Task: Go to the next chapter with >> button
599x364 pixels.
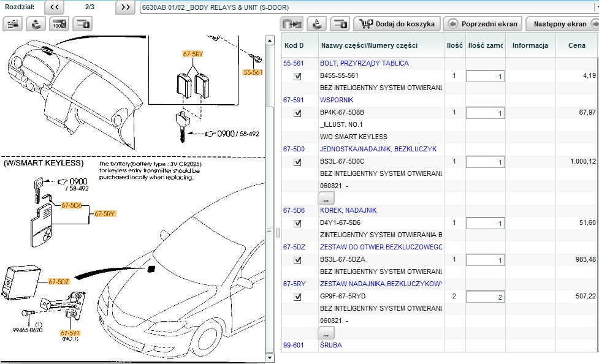Action: 125,7
